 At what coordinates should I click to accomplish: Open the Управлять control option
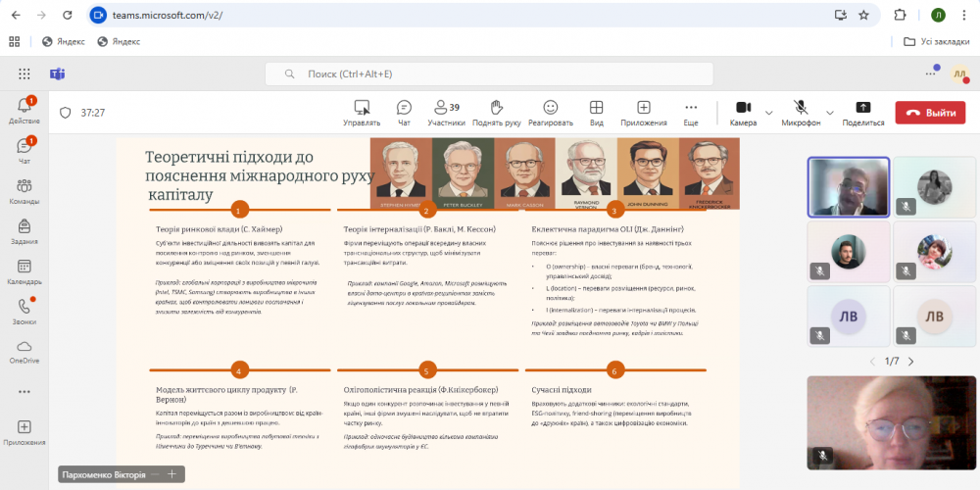[x=362, y=112]
